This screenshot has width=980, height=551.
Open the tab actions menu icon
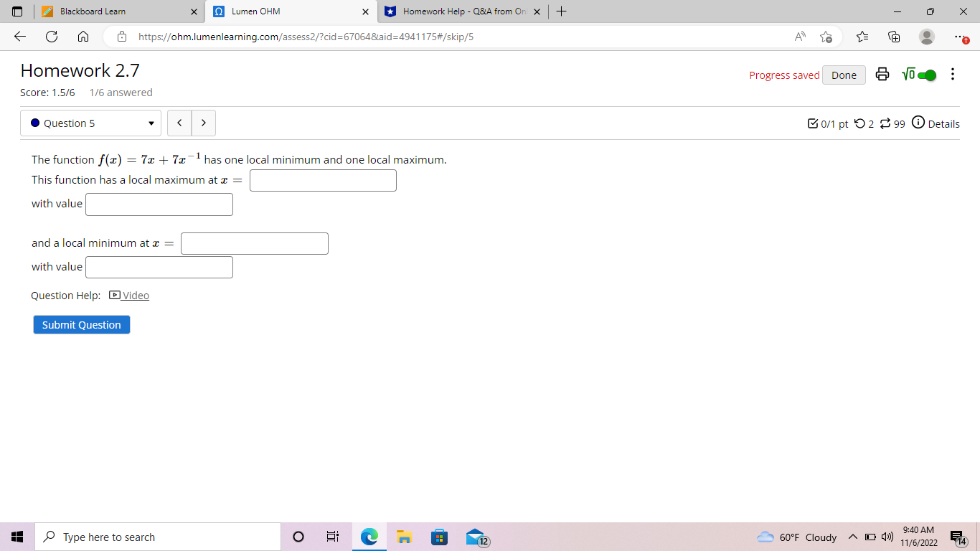(x=17, y=11)
